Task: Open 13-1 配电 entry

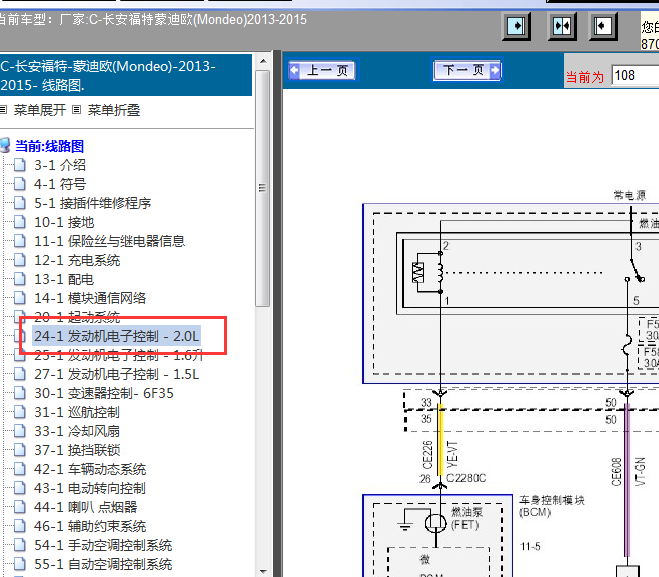Action: click(64, 279)
